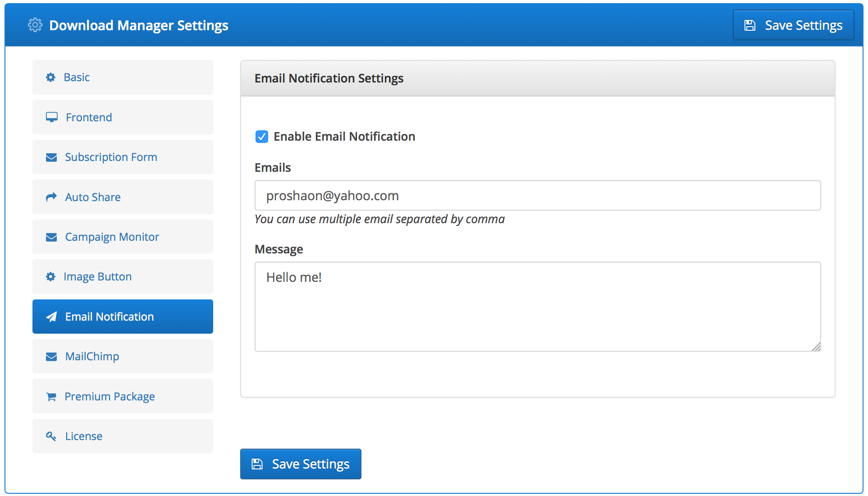Click the Save Settings button at bottom
This screenshot has height=496, width=868.
(301, 464)
